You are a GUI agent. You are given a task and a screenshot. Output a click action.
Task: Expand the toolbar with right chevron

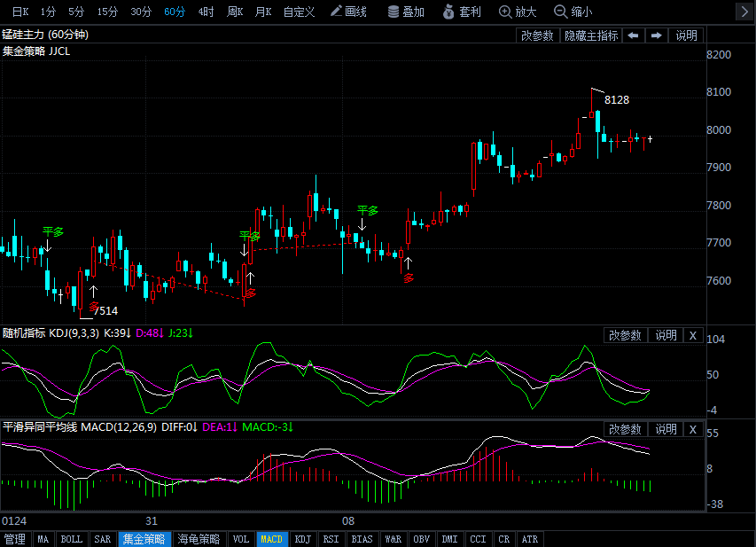pos(744,12)
